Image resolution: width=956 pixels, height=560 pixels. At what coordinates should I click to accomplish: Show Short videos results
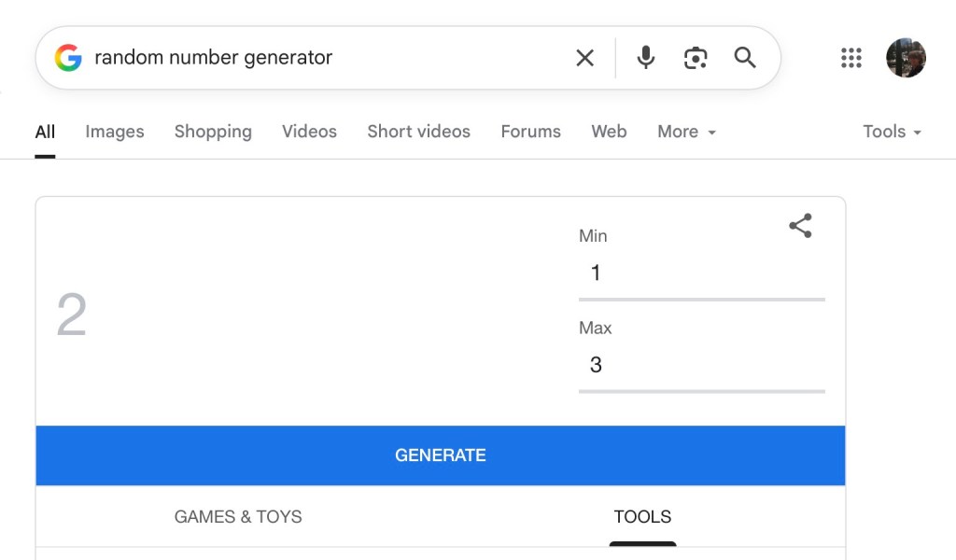click(418, 132)
